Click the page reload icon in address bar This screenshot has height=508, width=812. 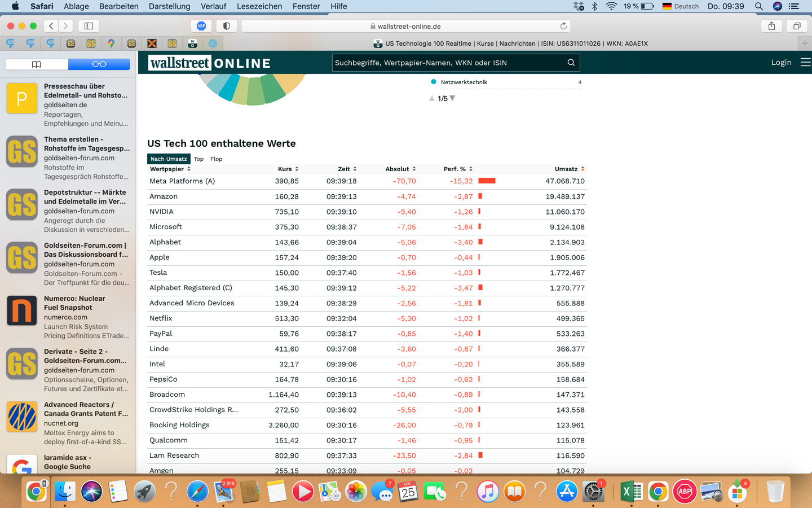(563, 26)
